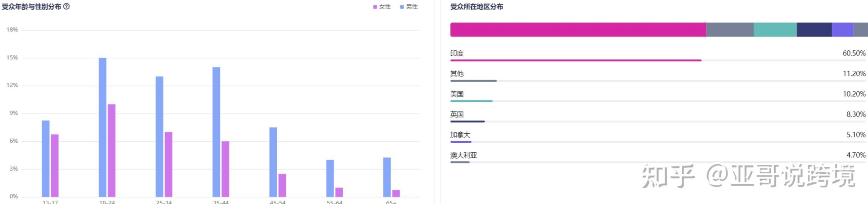Image resolution: width=868 pixels, height=204 pixels.
Task: Select the 印度 region row
Action: point(457,53)
